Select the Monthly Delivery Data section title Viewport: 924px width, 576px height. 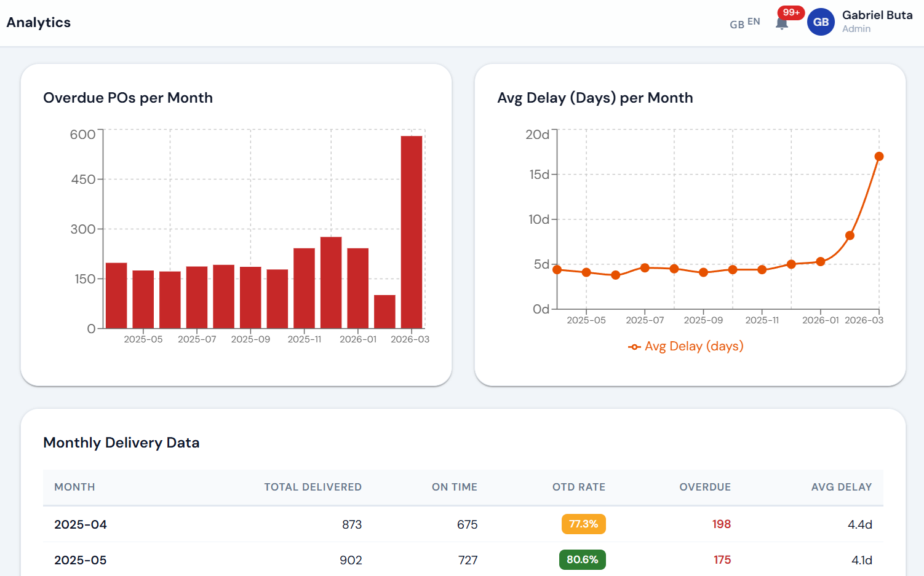pyautogui.click(x=121, y=443)
